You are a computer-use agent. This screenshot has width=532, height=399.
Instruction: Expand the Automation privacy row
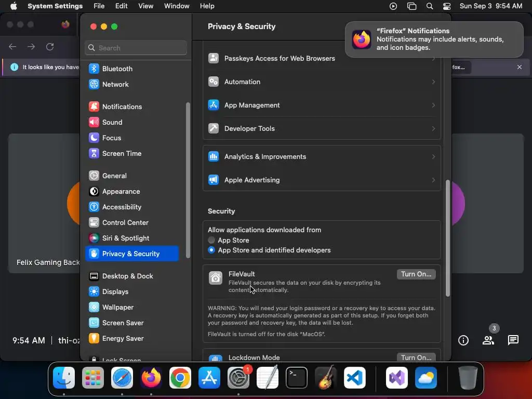click(322, 82)
